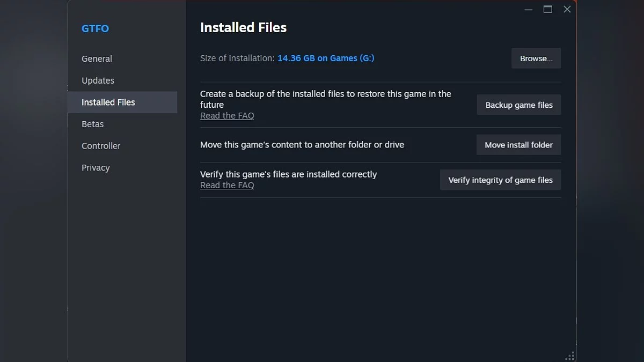Click the 14.36 GB on Games (G:) link
The image size is (644, 362).
(x=326, y=58)
